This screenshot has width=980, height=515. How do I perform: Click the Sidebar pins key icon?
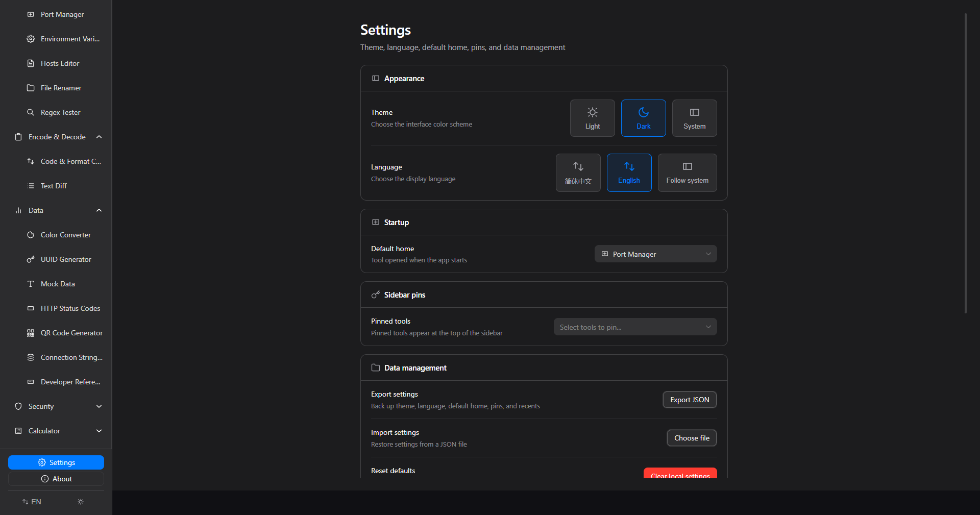pos(376,295)
